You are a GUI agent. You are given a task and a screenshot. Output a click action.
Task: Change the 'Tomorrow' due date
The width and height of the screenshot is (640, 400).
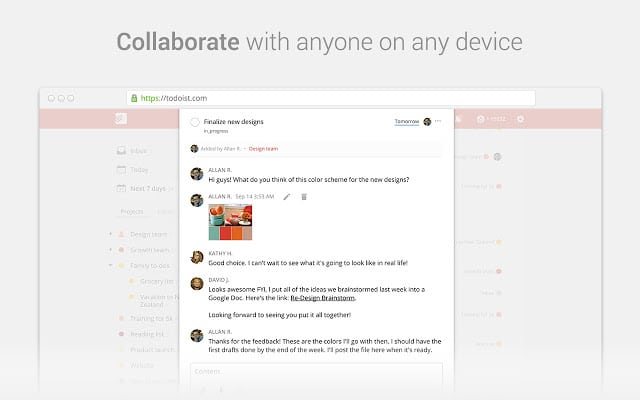pyautogui.click(x=407, y=122)
